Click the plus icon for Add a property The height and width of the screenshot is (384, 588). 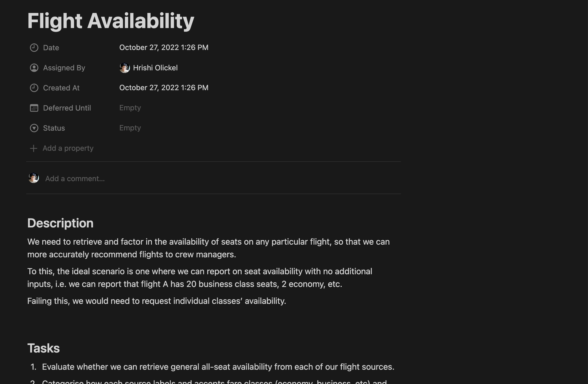pyautogui.click(x=33, y=148)
